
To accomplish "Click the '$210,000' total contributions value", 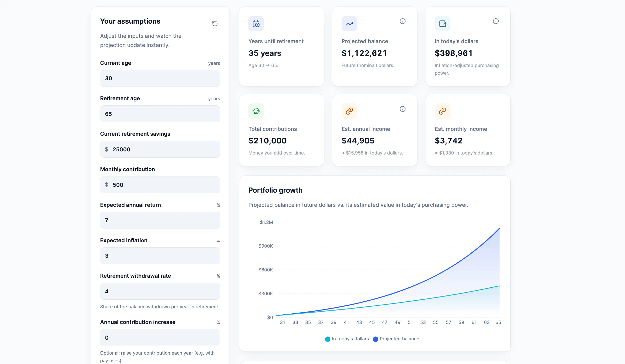I will 267,141.
